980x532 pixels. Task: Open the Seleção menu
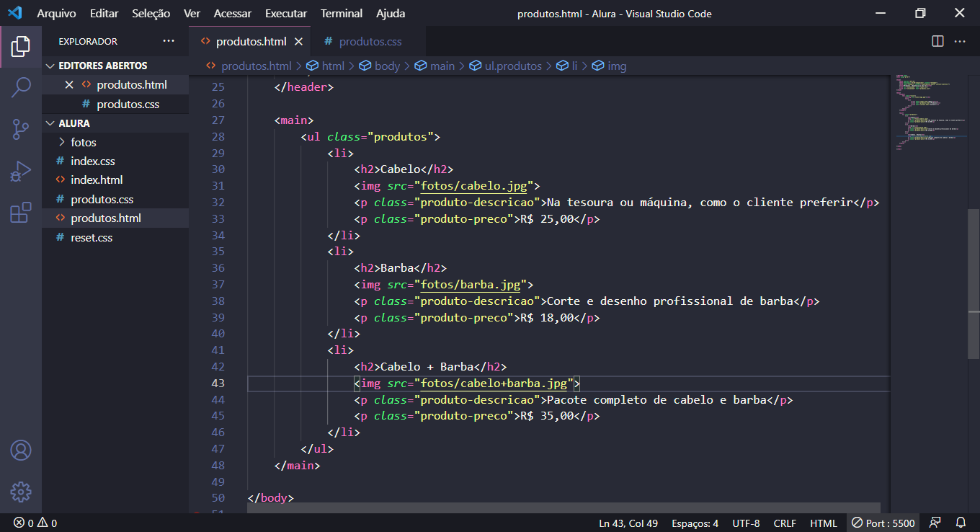tap(151, 13)
